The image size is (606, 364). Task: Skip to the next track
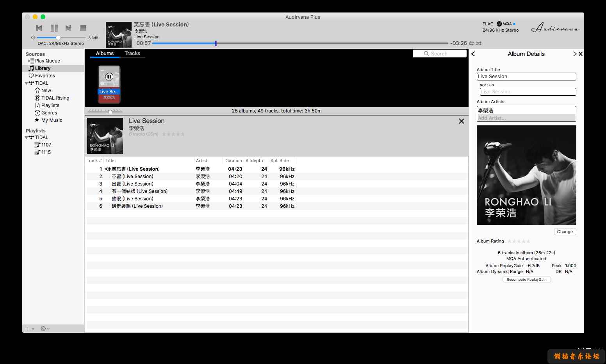click(x=68, y=28)
